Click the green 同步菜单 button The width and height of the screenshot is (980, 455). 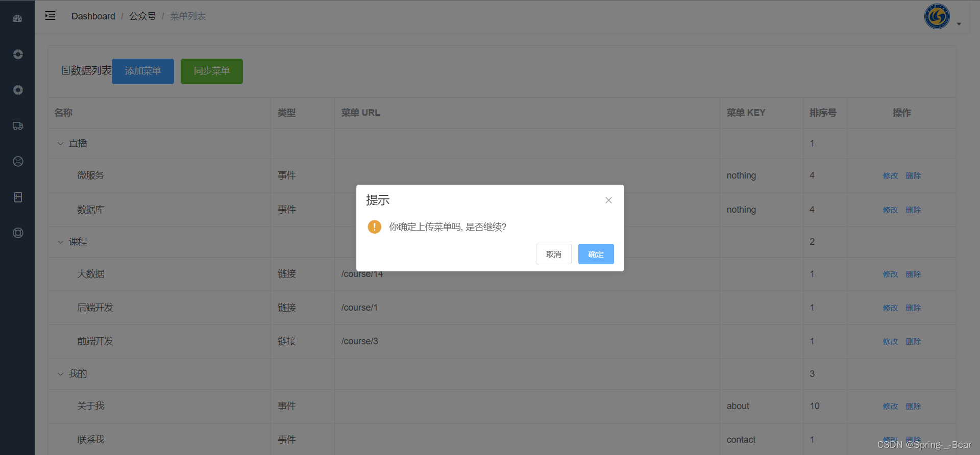point(212,71)
